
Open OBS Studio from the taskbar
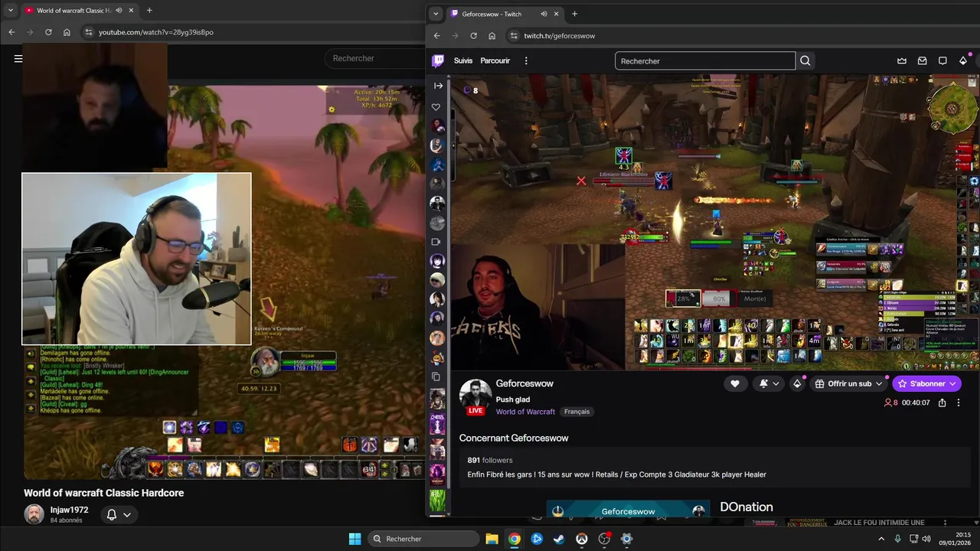[x=604, y=539]
